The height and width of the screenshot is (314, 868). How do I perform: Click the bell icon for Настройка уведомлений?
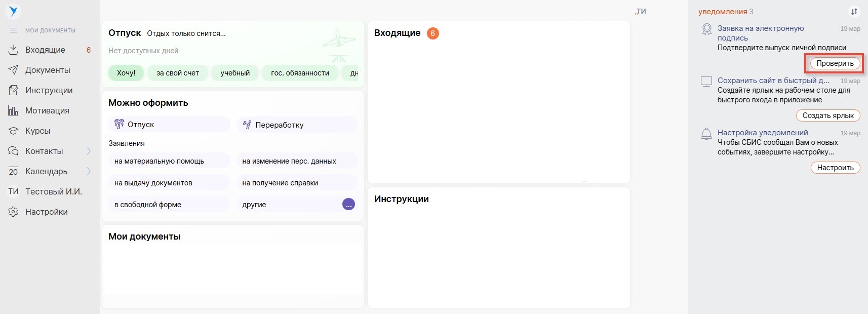coord(706,134)
